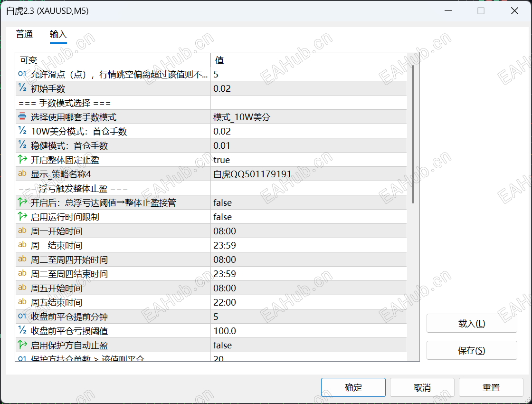Viewport: 532px width, 404px height.
Task: Click the 确定 button
Action: (353, 387)
